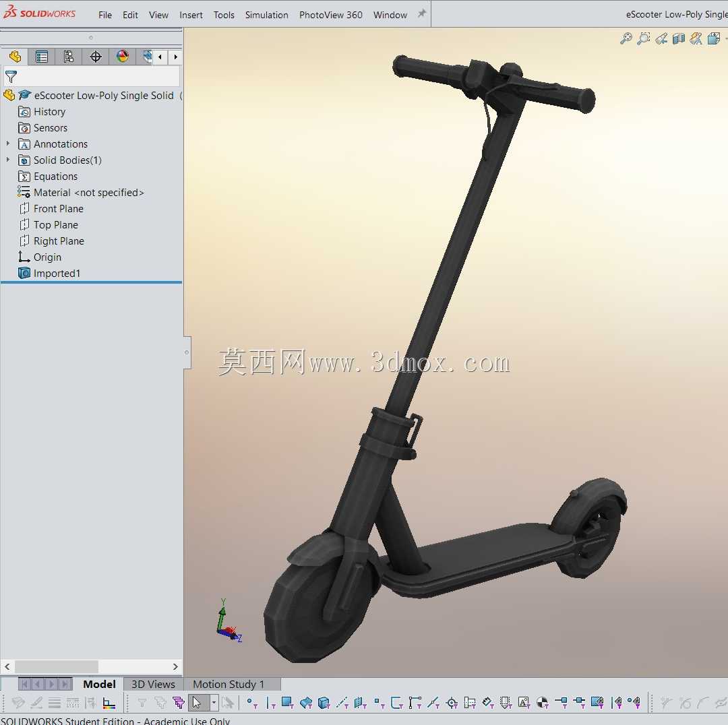Toggle the Filter Axes dashed-line filter

coord(342,703)
